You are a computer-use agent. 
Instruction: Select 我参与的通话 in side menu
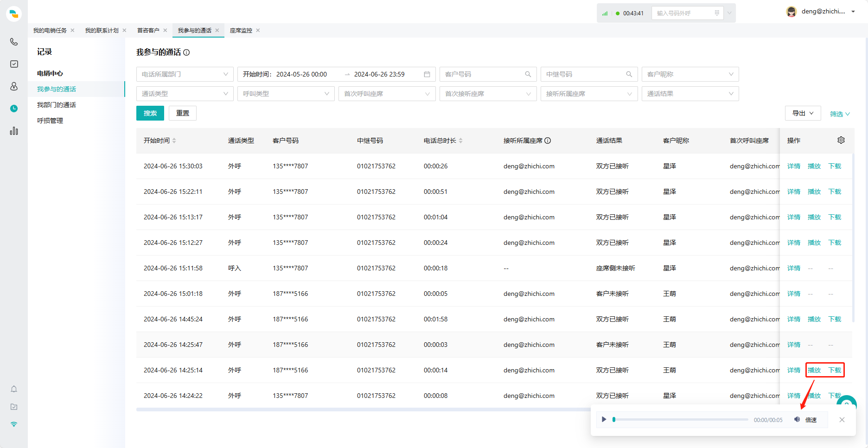(x=57, y=89)
